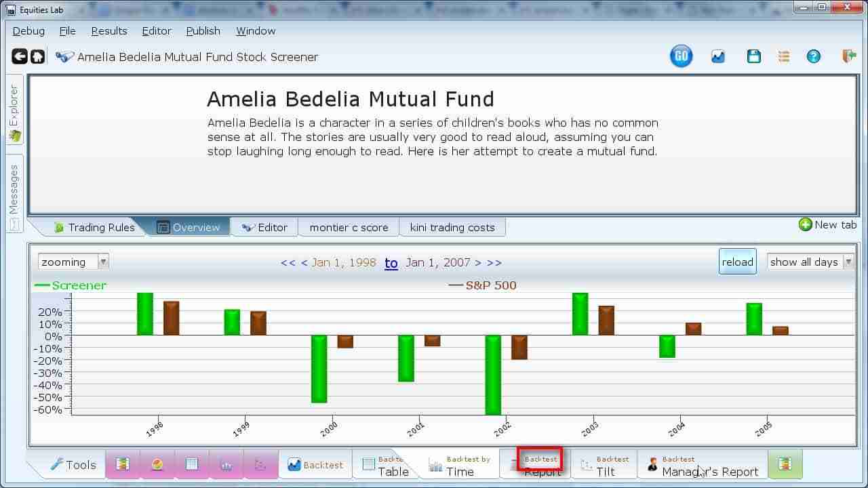
Task: Open the Backtest chart tab
Action: 315,465
